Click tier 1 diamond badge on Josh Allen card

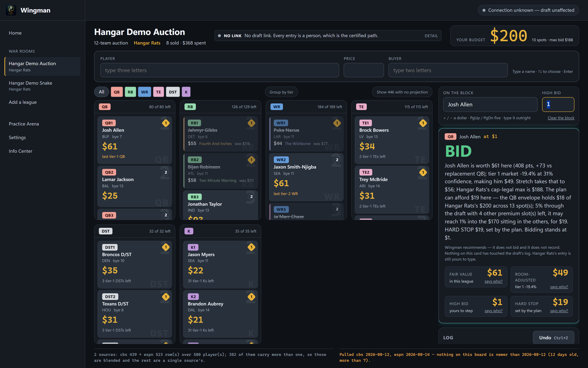pos(166,123)
